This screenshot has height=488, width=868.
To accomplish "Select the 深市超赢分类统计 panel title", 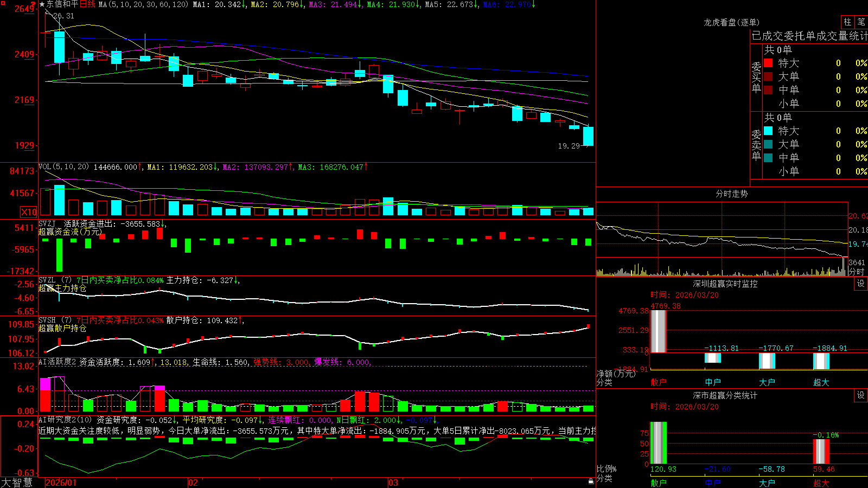I will point(725,395).
